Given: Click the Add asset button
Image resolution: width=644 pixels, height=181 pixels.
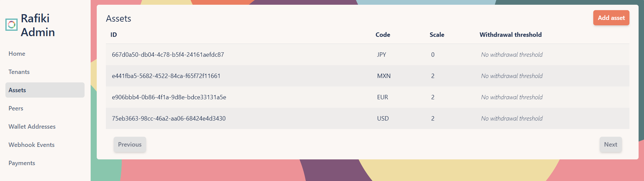Looking at the screenshot, I should [x=611, y=18].
